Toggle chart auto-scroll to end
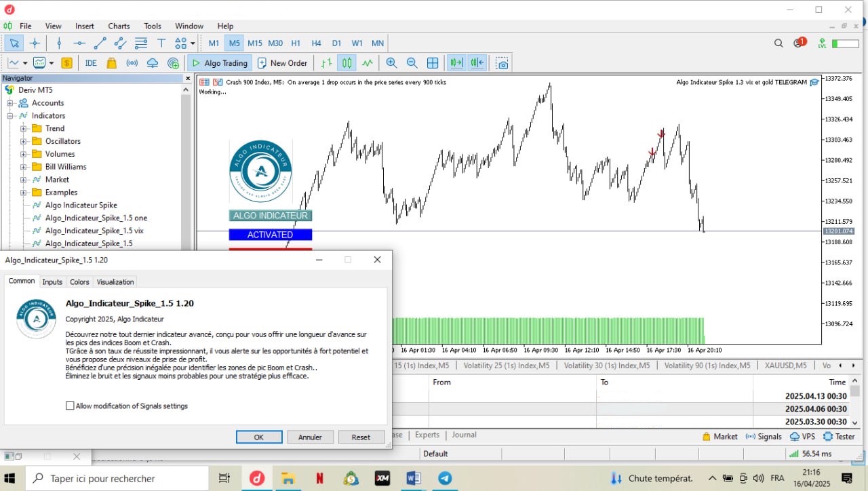 [x=456, y=63]
